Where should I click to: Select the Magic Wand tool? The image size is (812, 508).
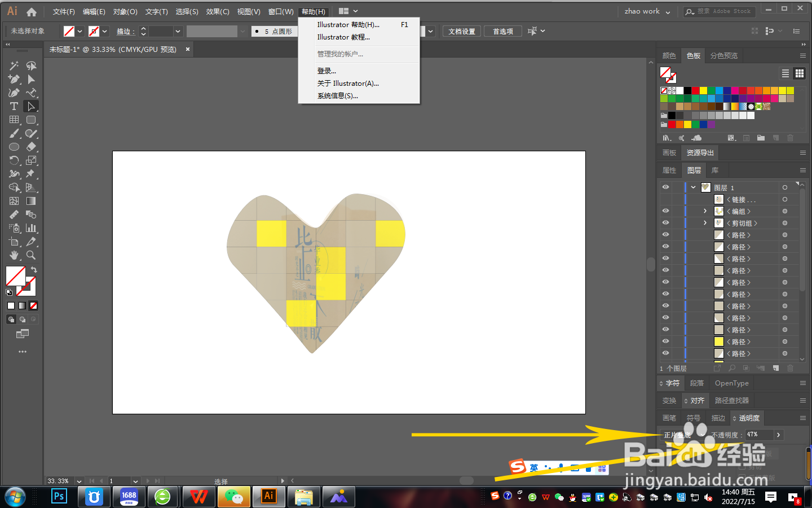[x=14, y=65]
